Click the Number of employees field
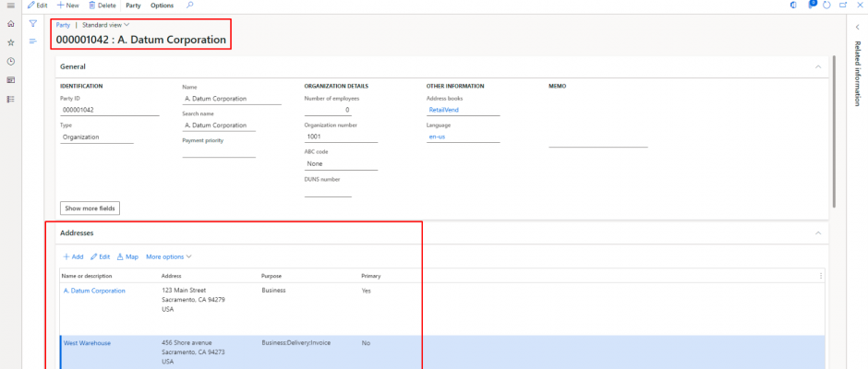868x369 pixels. point(328,110)
